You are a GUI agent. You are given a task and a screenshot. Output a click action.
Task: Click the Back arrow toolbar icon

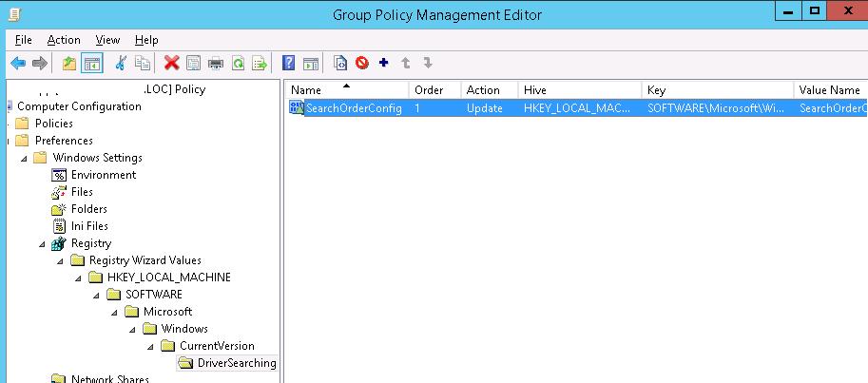coord(17,64)
